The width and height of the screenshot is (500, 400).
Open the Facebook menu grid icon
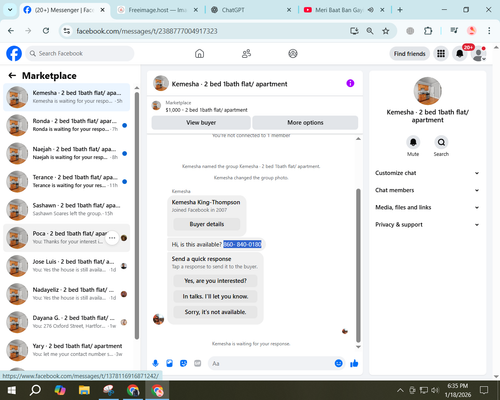pos(441,54)
